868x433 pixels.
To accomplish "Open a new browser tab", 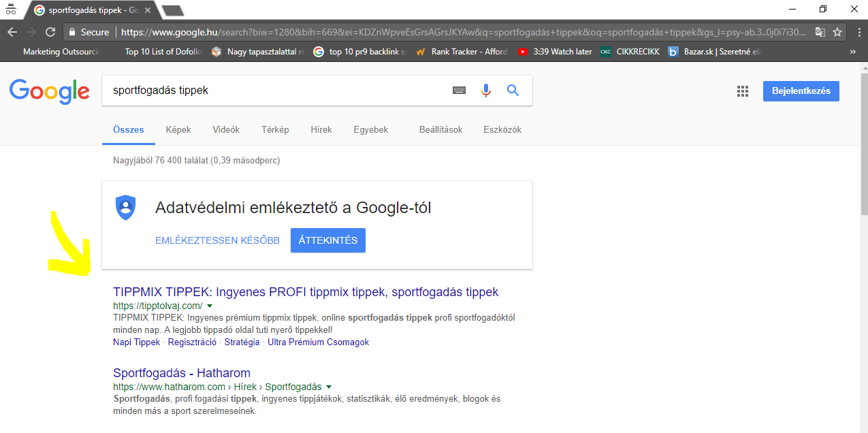I will coord(173,10).
